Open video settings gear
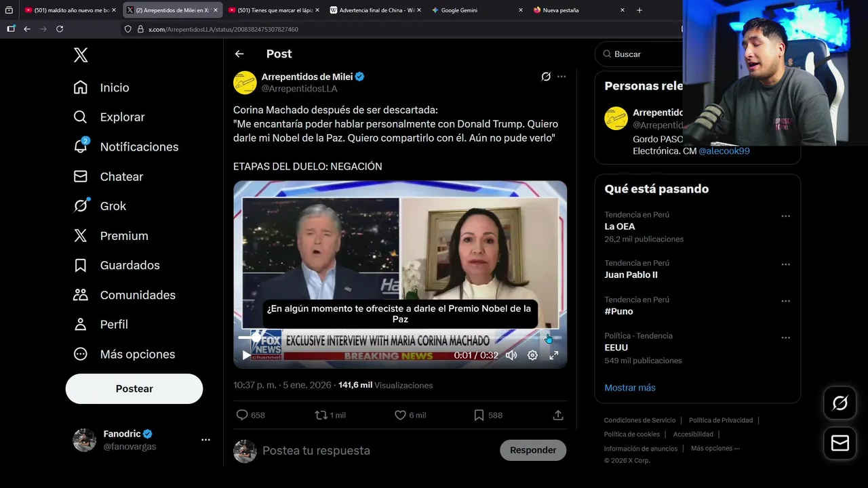Screen dimensions: 868x488 [533, 355]
